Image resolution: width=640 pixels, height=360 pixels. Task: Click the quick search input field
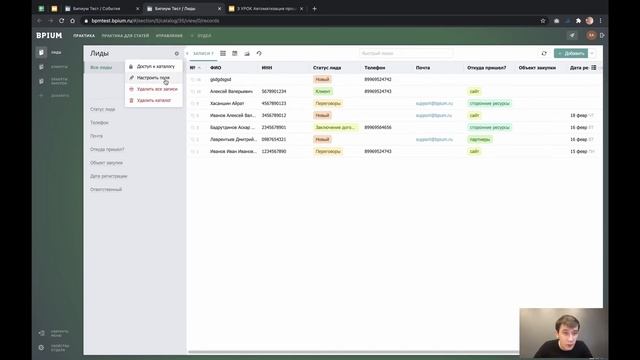point(406,53)
